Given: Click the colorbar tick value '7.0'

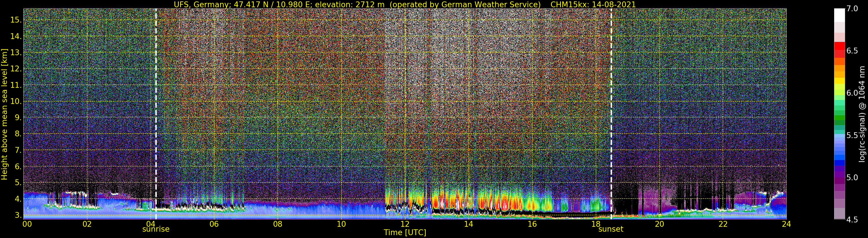Looking at the screenshot, I should pos(852,9).
